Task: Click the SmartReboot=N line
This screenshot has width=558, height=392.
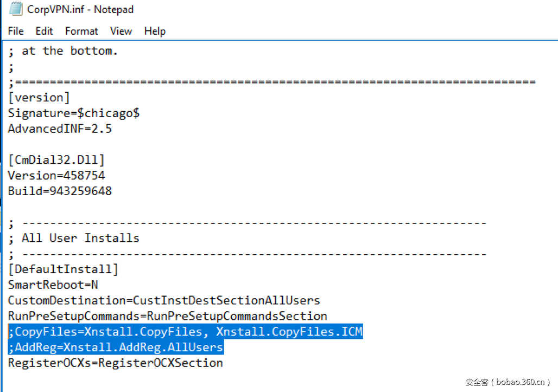Action: 53,285
